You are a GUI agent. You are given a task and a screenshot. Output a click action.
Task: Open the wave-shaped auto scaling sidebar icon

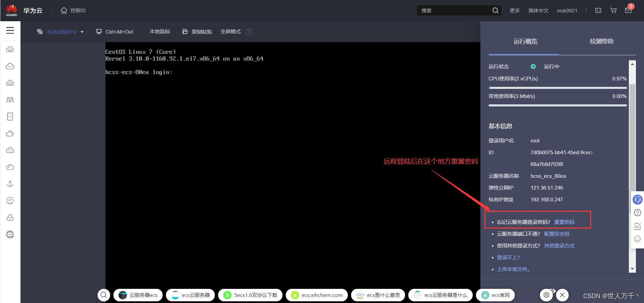10,100
